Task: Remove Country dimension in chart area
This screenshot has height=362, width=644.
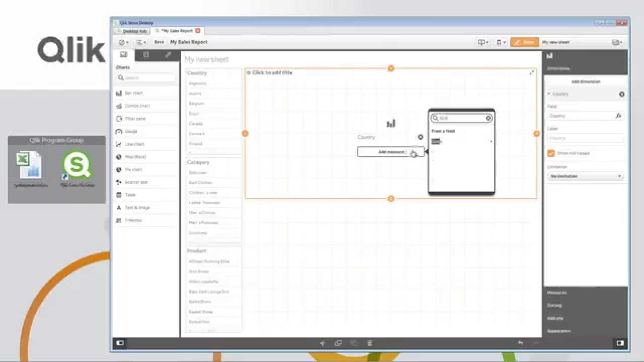Action: (x=421, y=137)
